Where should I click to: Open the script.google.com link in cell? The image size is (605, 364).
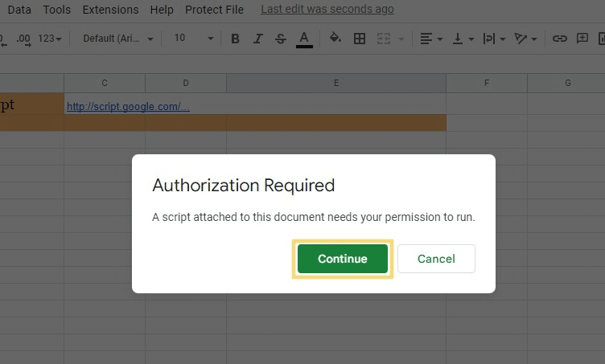tap(128, 106)
